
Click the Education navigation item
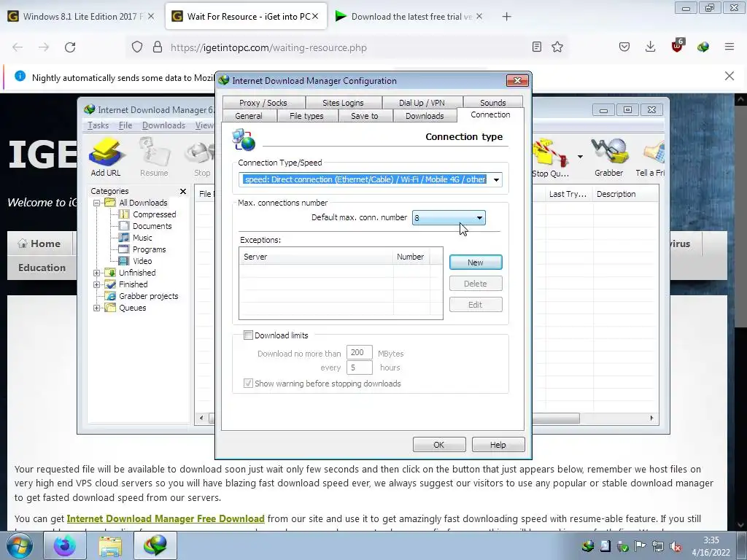pyautogui.click(x=42, y=268)
